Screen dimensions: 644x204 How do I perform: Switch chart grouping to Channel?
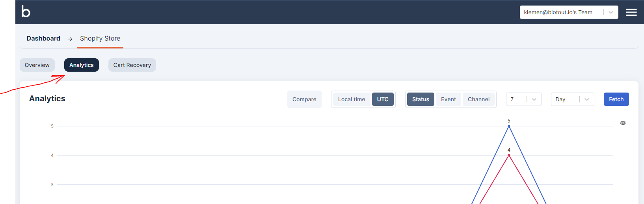[478, 99]
